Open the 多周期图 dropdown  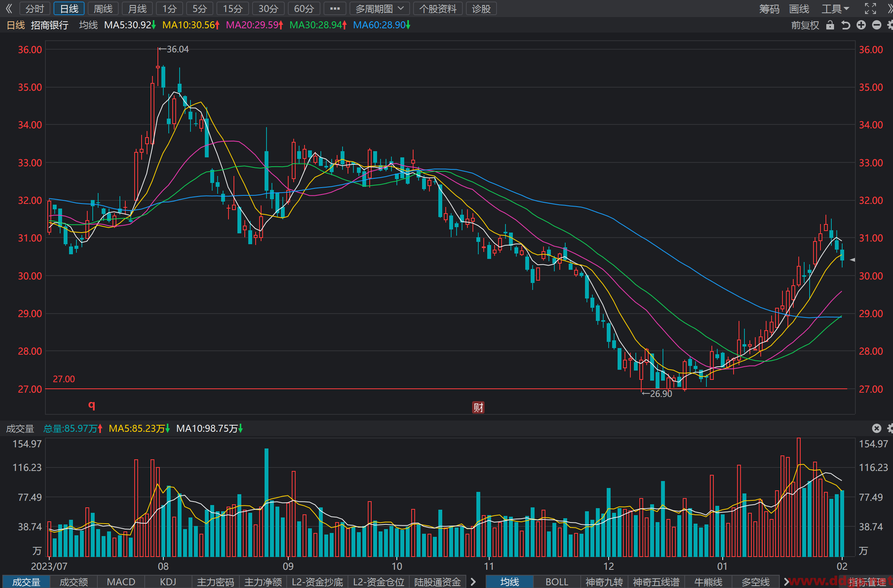[380, 9]
